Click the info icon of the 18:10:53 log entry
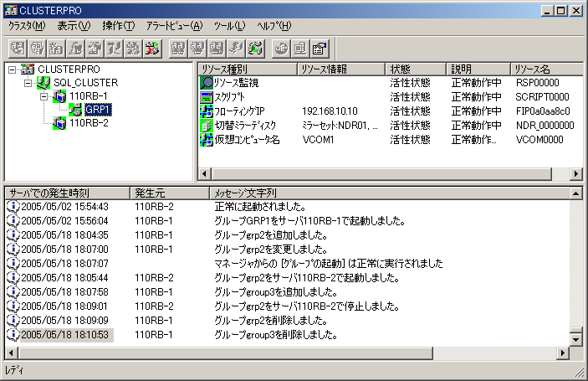 point(13,334)
